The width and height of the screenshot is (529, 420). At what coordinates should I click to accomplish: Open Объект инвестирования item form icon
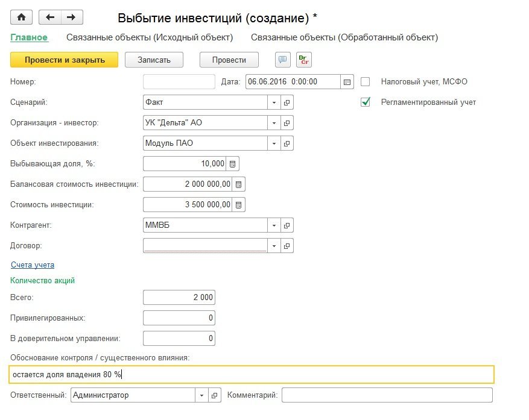click(287, 143)
